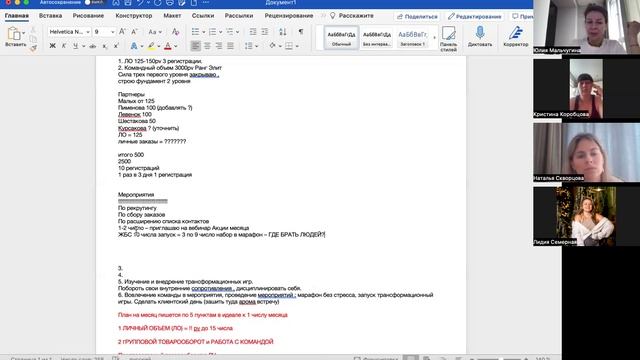Open the Styles pane (Панель стилей)
Viewport: 640px width, 360px height.
tap(448, 38)
